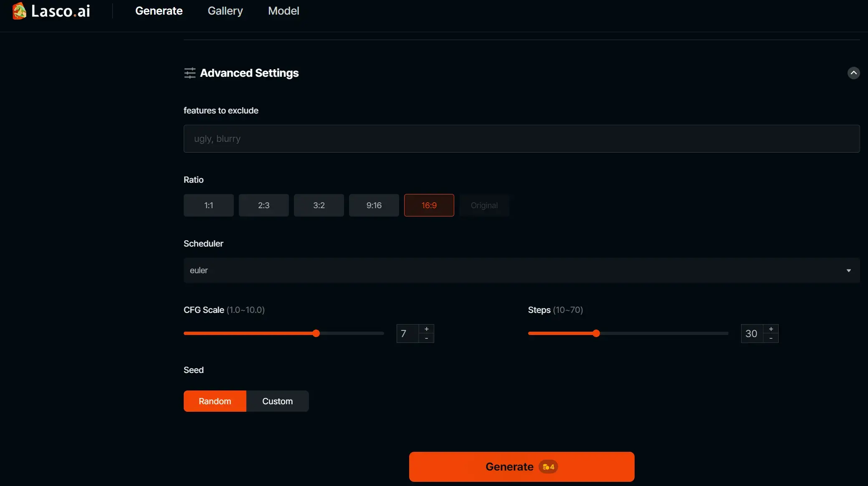Collapse Advanced Settings with chevron button
The height and width of the screenshot is (486, 868).
pyautogui.click(x=853, y=73)
